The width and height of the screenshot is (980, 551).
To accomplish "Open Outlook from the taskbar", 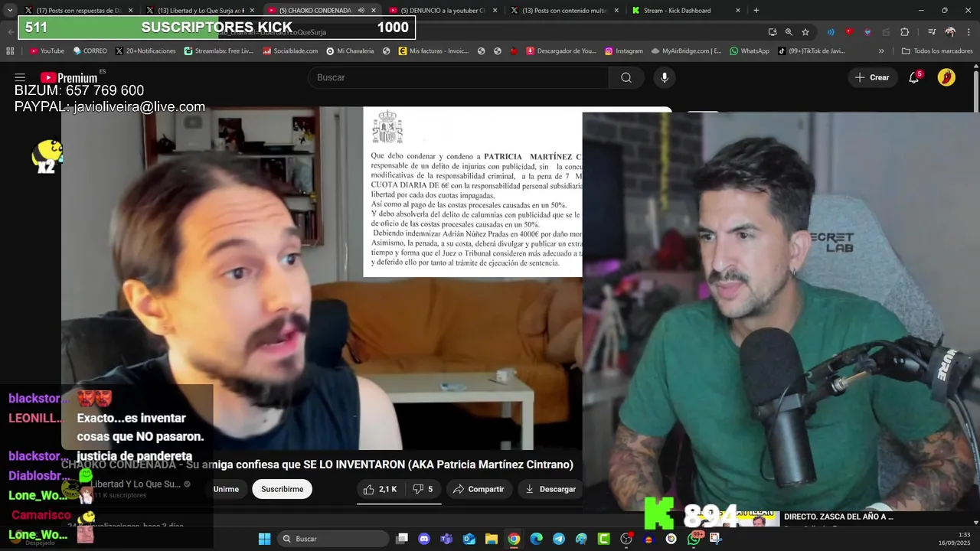I will point(469,539).
